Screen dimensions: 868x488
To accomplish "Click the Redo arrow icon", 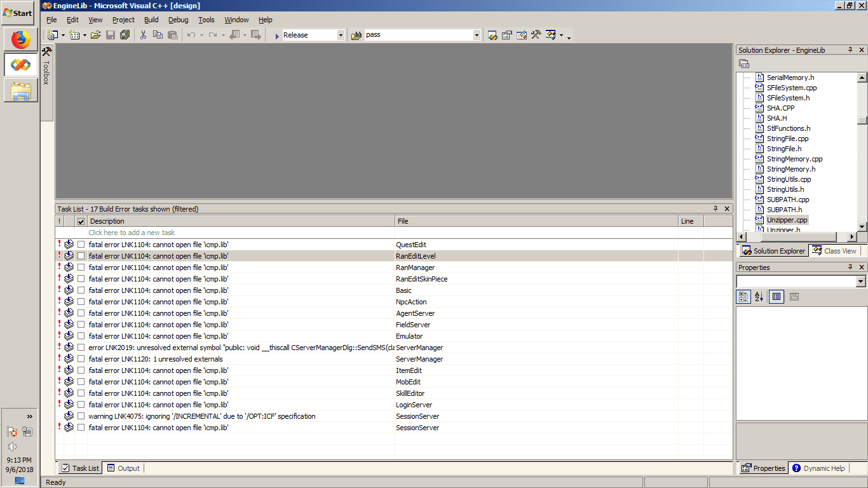I will pos(212,35).
